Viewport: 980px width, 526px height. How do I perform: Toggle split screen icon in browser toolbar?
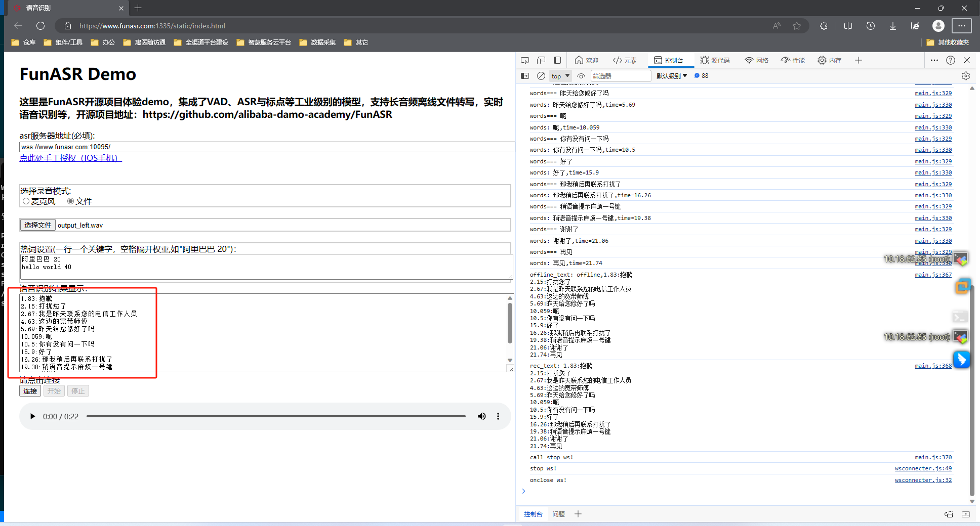pyautogui.click(x=848, y=26)
